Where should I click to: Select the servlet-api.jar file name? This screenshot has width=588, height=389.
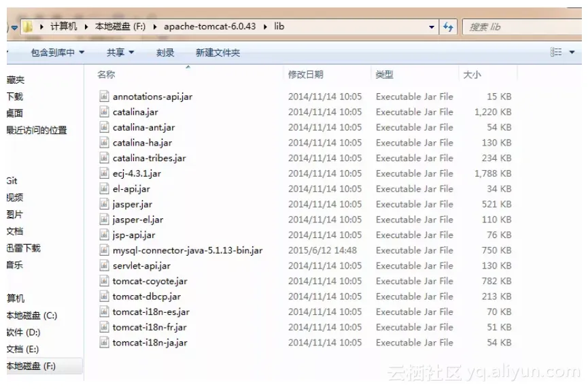142,266
